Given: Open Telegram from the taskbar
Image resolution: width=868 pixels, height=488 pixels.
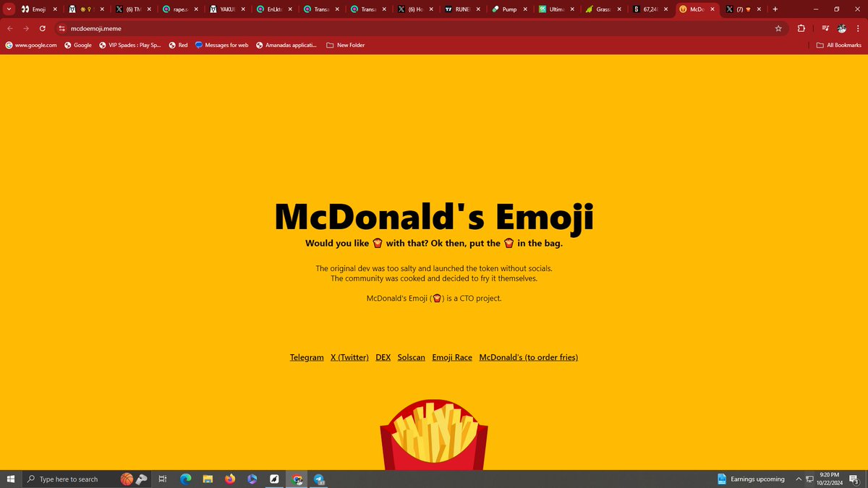Looking at the screenshot, I should 319,479.
